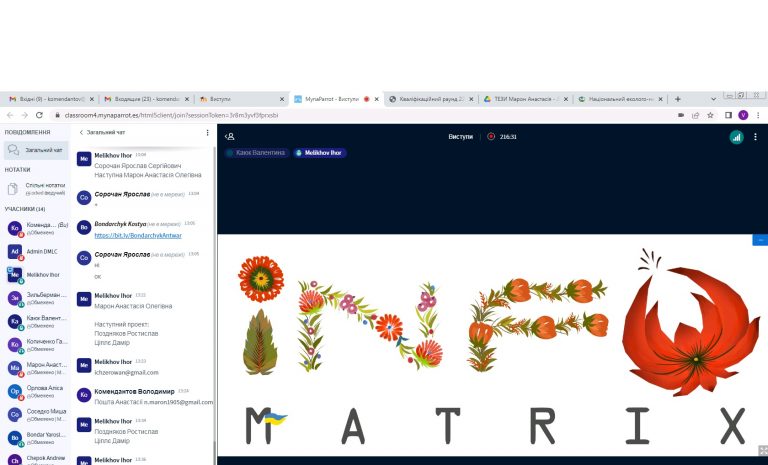Click the blue minimize presentation button
This screenshot has height=465, width=768.
pyautogui.click(x=760, y=240)
